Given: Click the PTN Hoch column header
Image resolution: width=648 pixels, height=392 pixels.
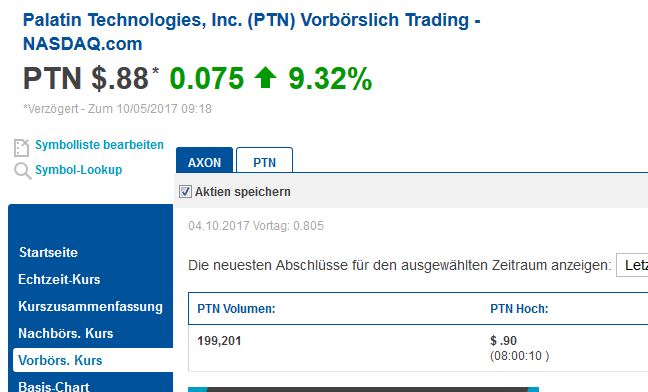Looking at the screenshot, I should (x=519, y=309).
